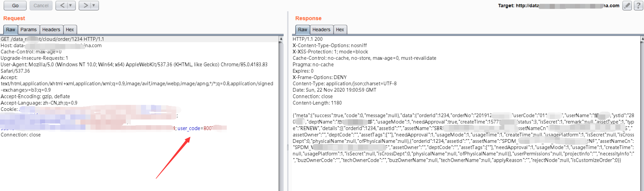Click the Target host label
Viewport: 644px width, 191px height.
coord(559,5)
